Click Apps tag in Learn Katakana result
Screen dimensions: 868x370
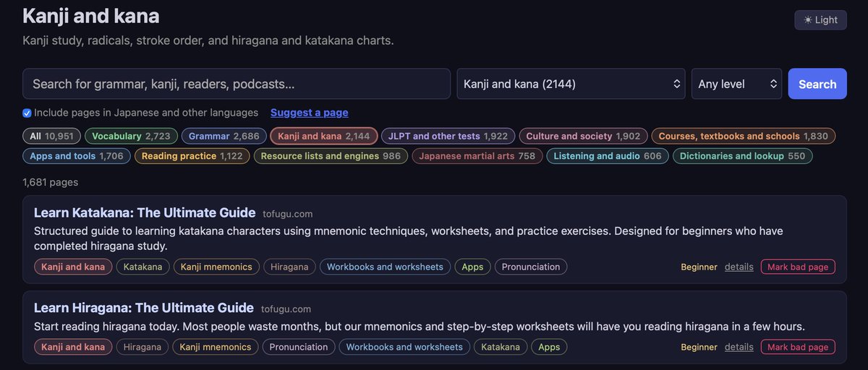point(472,267)
